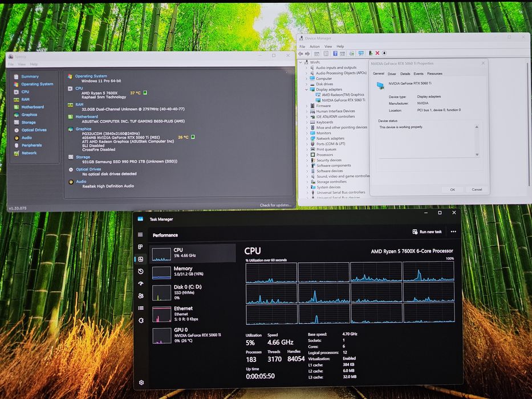Click OK in RTX 5060 Ti Properties dialog

click(x=453, y=190)
